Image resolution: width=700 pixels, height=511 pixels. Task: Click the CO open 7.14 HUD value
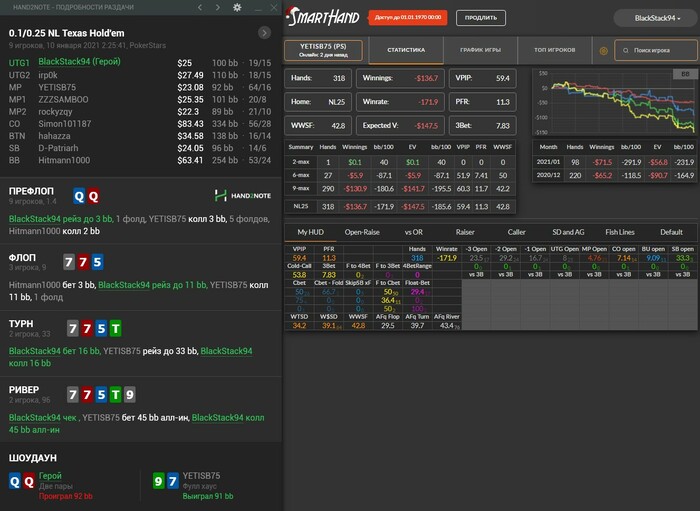626,258
